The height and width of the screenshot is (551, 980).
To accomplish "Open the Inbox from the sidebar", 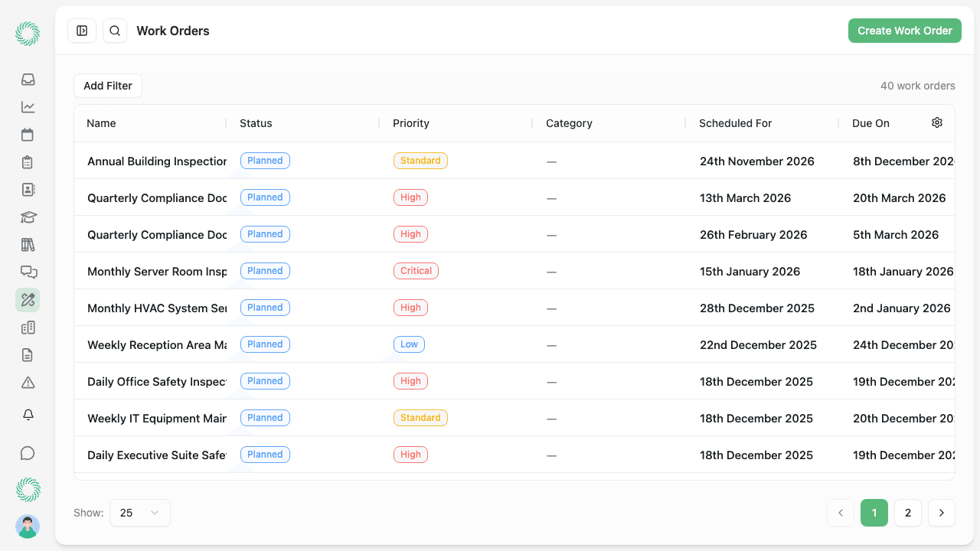I will point(28,79).
